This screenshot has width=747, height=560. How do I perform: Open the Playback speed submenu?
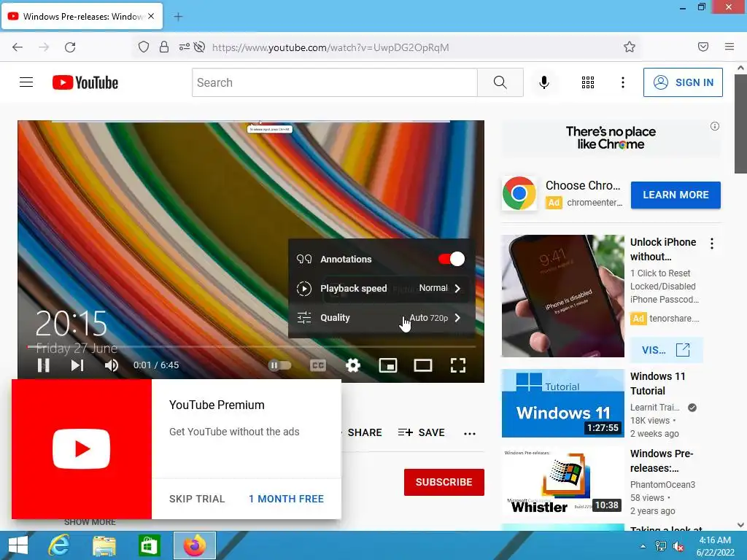click(x=381, y=288)
